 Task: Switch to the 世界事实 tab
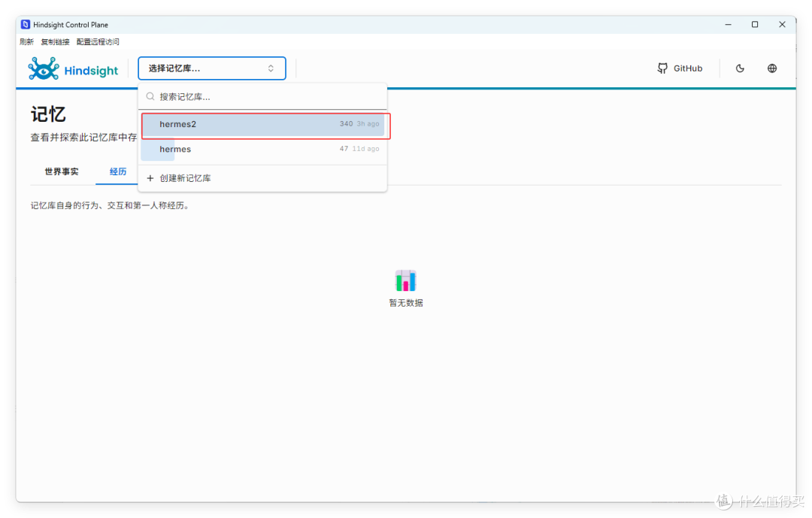pyautogui.click(x=62, y=171)
